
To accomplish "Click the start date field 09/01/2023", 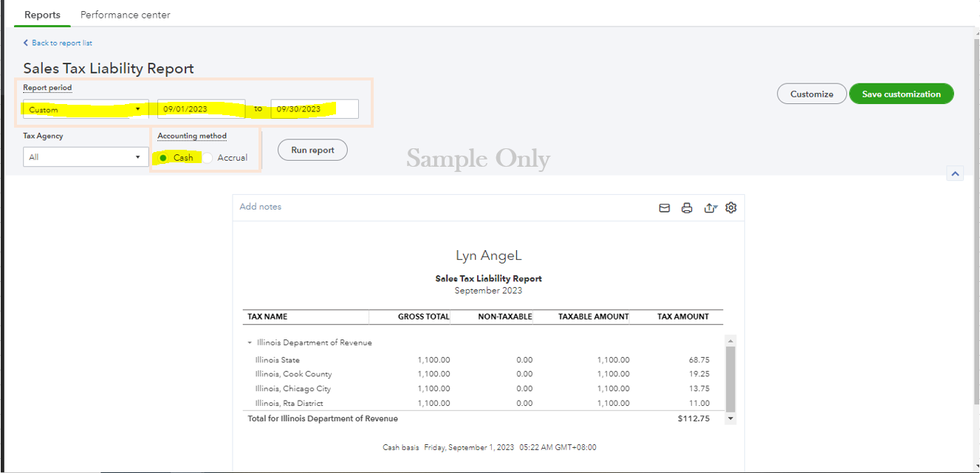I will pos(201,109).
